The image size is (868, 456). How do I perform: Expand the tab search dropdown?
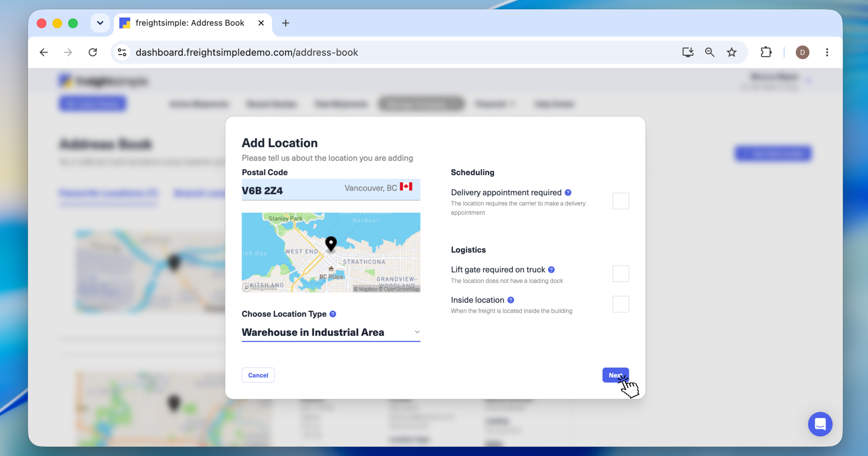(x=100, y=23)
